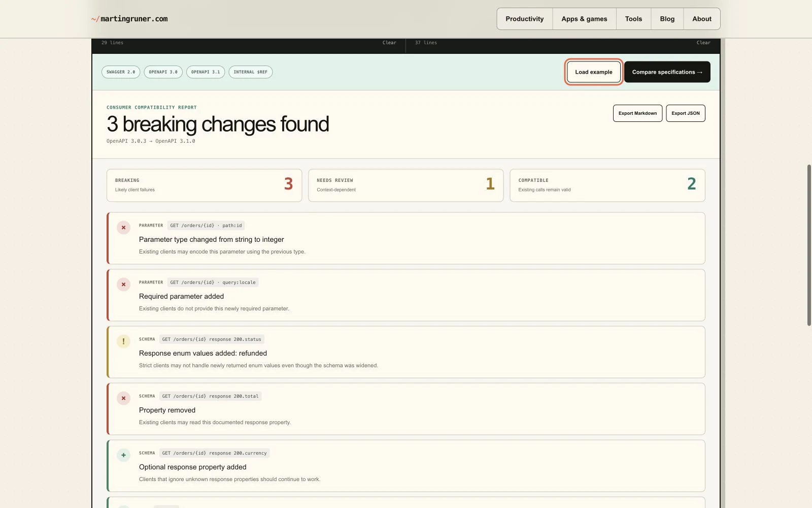
Task: Click 'Existing clients do not provide this newly required parameter.'
Action: pyautogui.click(x=214, y=308)
